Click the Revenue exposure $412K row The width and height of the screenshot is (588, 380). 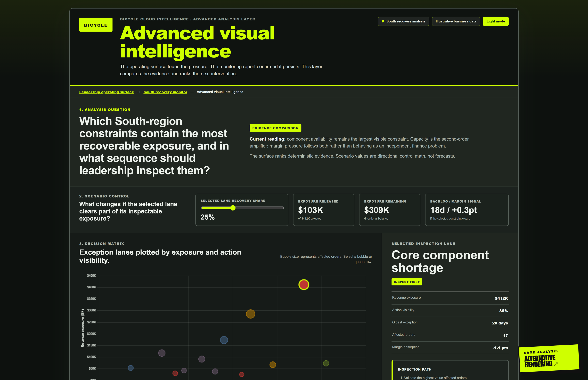tap(450, 298)
